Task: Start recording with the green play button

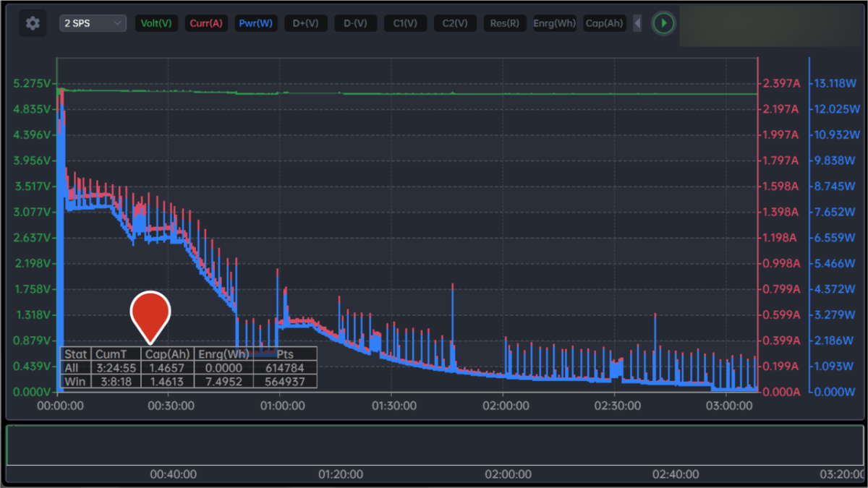Action: point(663,23)
